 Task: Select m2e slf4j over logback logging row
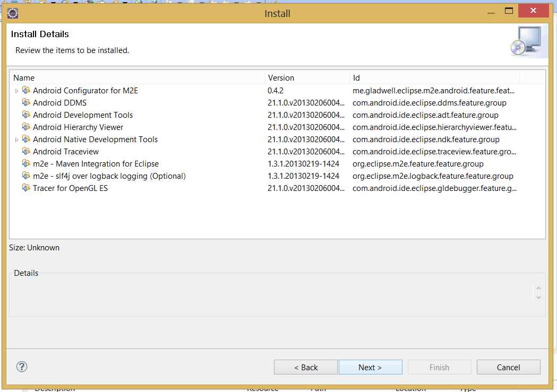pyautogui.click(x=109, y=176)
